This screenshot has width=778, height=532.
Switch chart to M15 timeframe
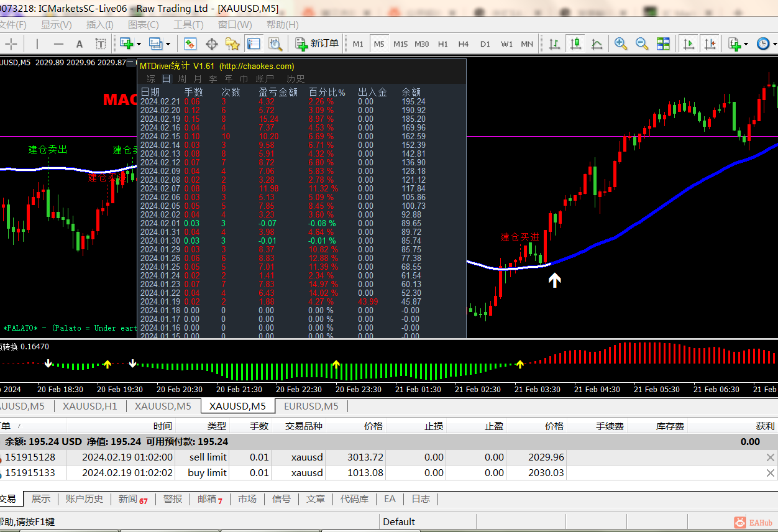point(400,44)
